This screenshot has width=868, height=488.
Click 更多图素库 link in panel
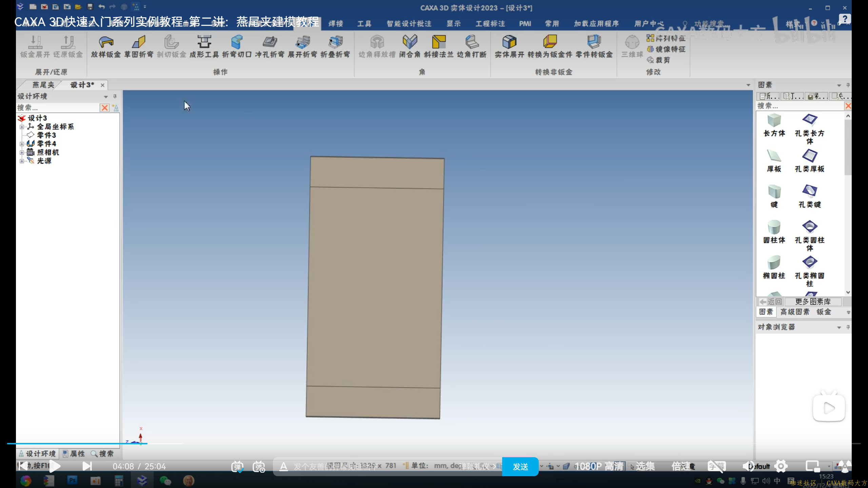click(812, 301)
